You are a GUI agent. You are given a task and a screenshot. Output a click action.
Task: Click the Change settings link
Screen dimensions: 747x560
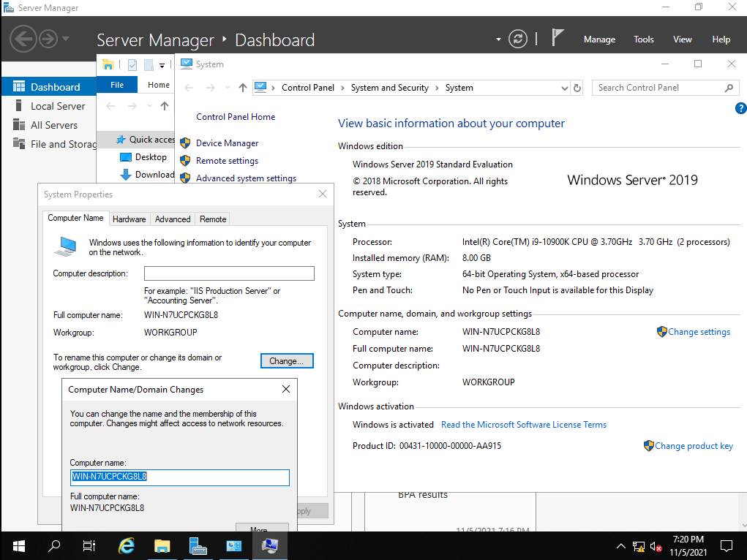pyautogui.click(x=699, y=332)
